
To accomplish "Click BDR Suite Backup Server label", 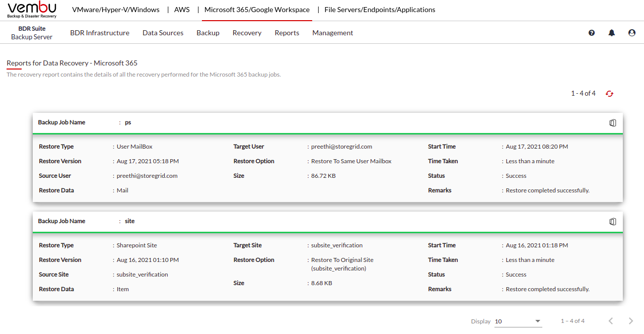I will (32, 33).
